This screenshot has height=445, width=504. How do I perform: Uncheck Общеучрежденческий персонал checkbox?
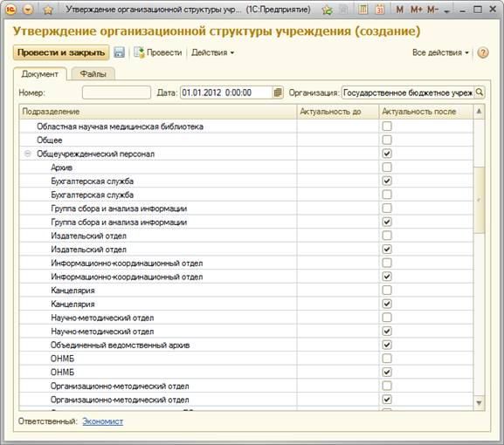[387, 154]
